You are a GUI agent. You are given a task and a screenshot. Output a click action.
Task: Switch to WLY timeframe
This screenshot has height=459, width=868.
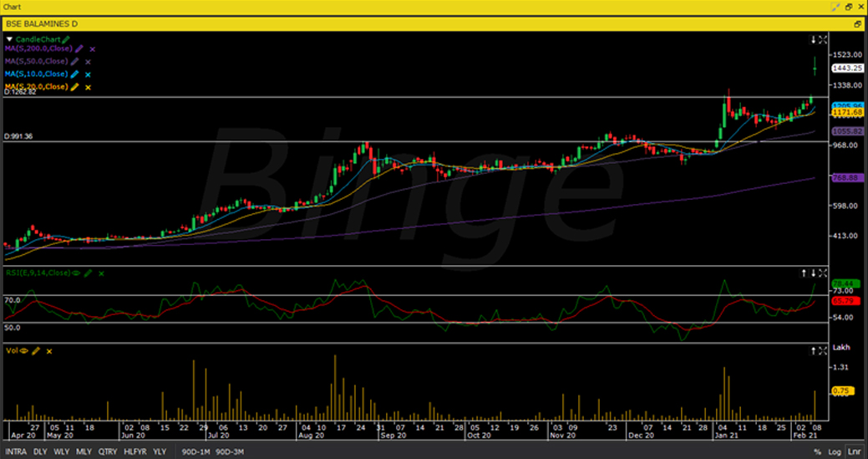tap(62, 451)
